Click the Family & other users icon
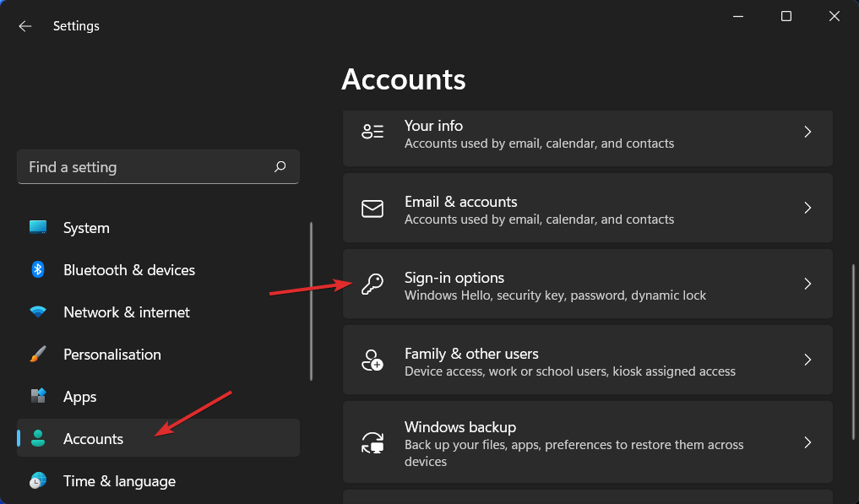This screenshot has width=859, height=504. pos(372,360)
